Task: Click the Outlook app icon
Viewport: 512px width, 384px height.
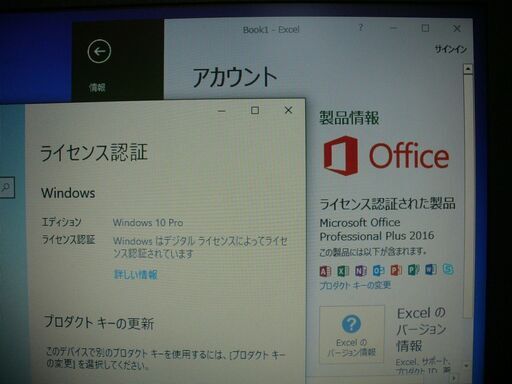Action: click(x=378, y=270)
